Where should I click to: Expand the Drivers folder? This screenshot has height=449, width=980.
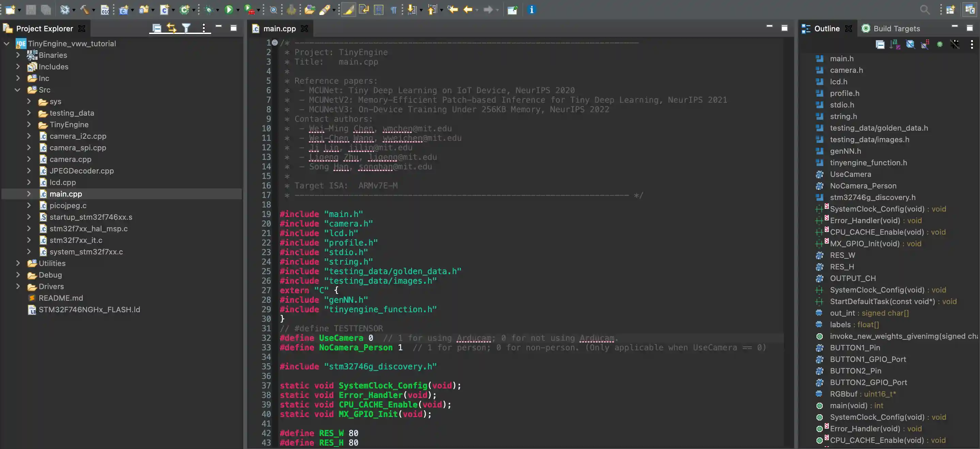[x=18, y=286]
